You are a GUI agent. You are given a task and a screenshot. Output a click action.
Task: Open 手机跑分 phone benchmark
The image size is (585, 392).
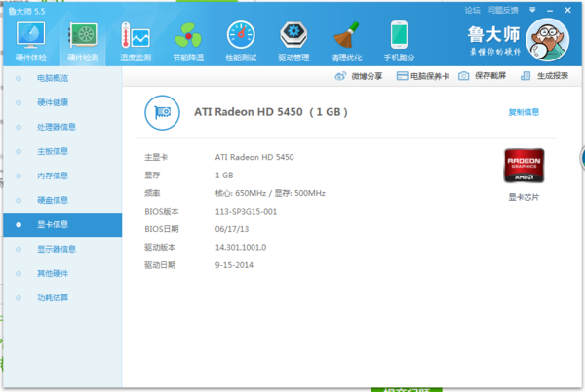399,41
